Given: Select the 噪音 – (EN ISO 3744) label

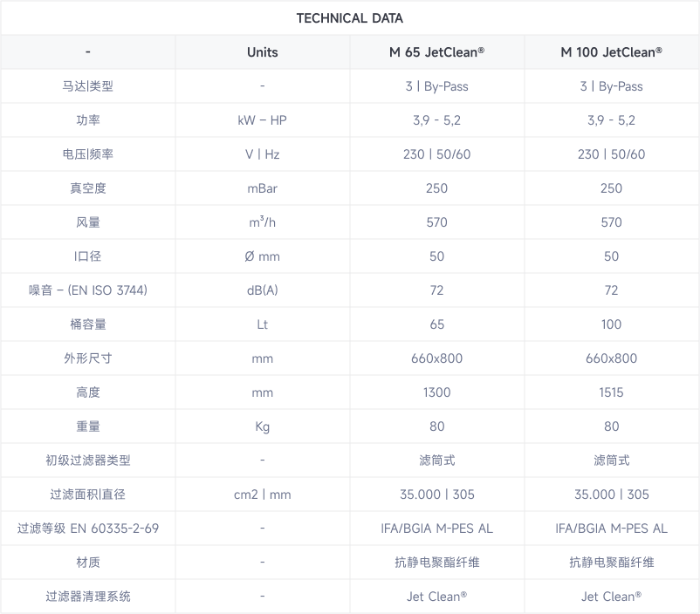Looking at the screenshot, I should (88, 290).
